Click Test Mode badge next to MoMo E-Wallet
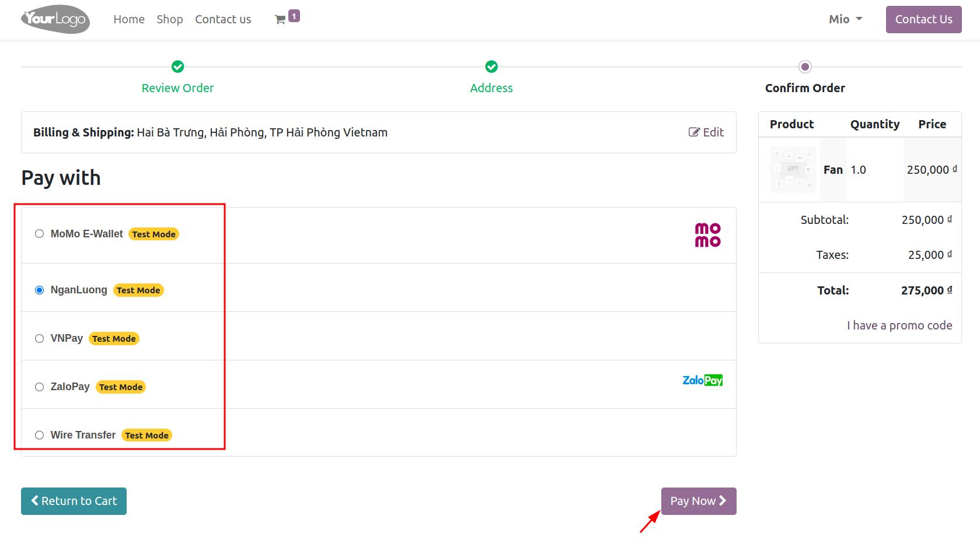 (x=154, y=234)
